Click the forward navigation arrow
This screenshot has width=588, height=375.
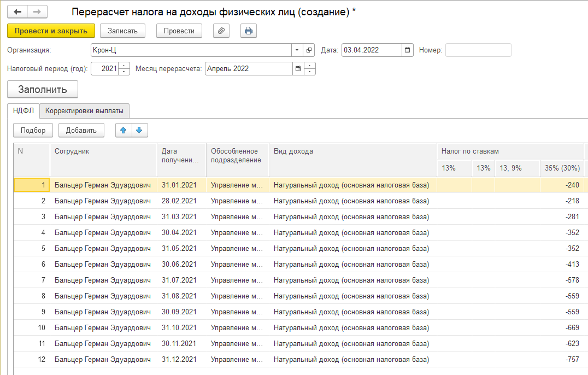tap(37, 12)
